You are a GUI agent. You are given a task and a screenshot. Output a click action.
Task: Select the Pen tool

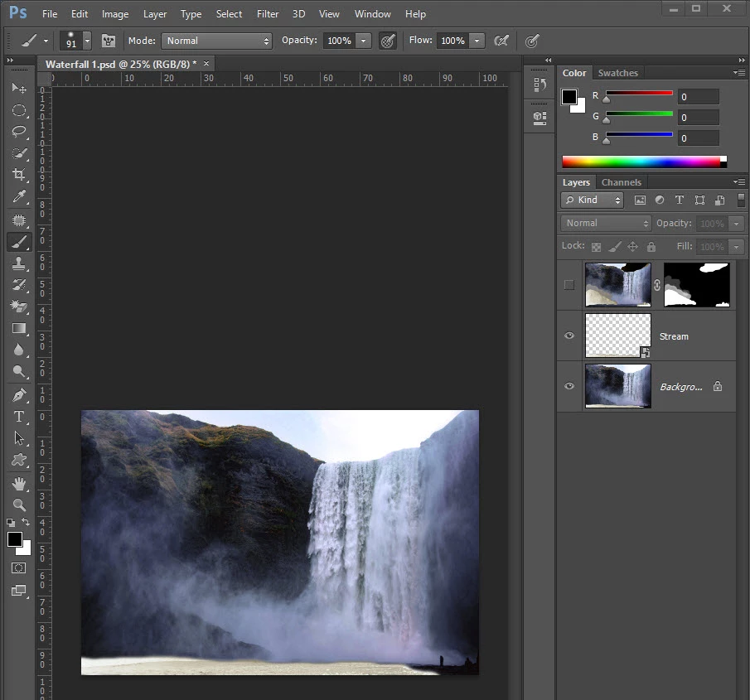(19, 394)
